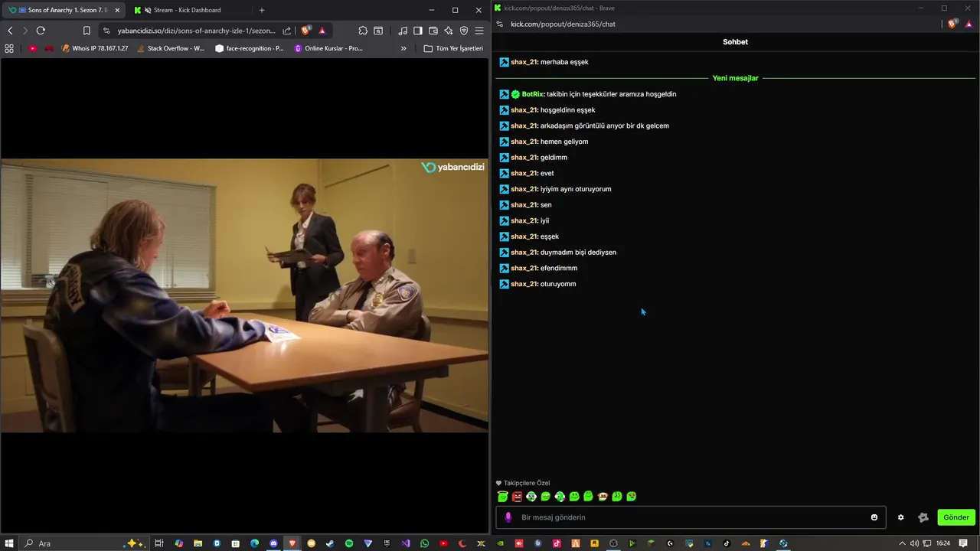Open the Brave Shields lion icon
Image resolution: width=980 pixels, height=551 pixels.
[306, 31]
